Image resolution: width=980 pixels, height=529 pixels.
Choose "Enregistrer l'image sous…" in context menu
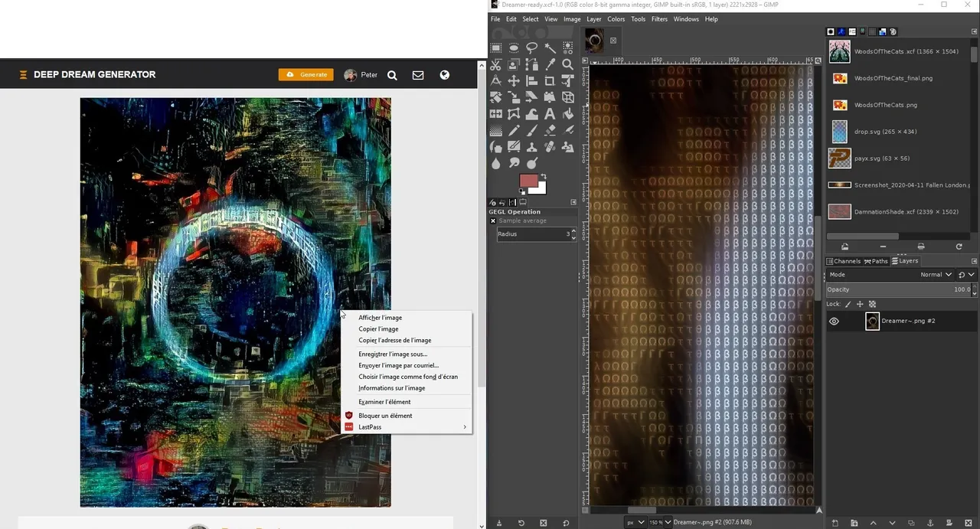[393, 354]
